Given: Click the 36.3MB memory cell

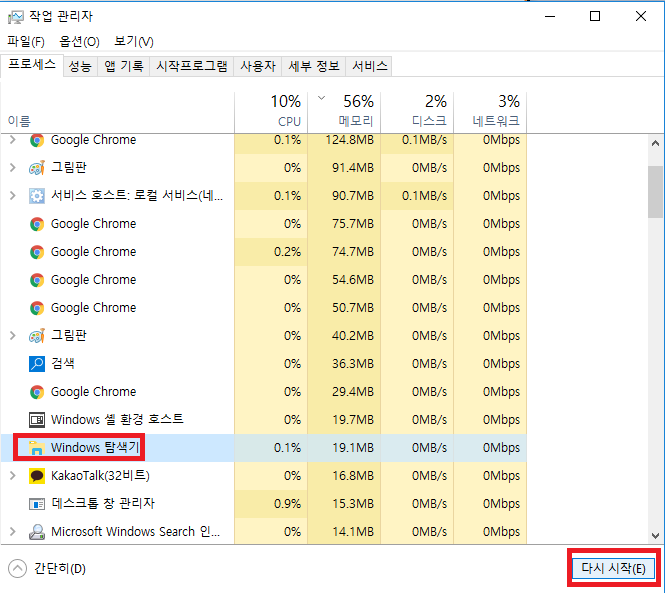Looking at the screenshot, I should coord(344,364).
